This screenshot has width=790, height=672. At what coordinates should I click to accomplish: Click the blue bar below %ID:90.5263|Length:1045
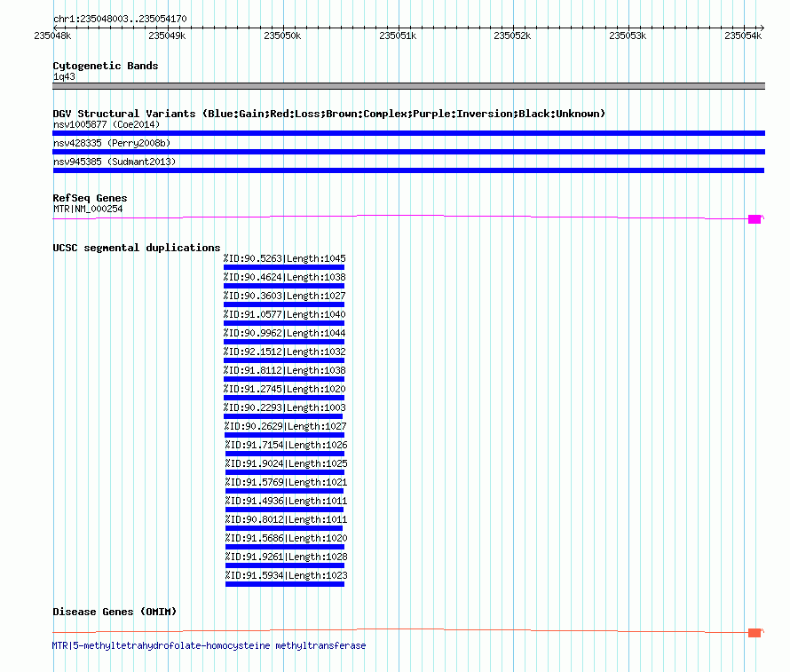click(x=284, y=267)
